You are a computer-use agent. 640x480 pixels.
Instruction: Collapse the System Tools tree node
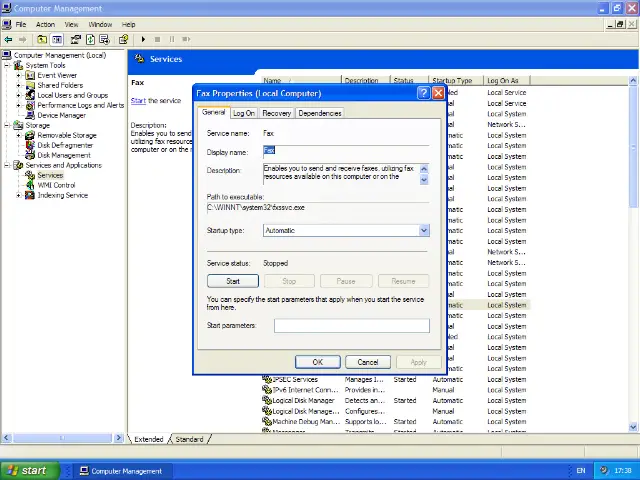(7, 65)
